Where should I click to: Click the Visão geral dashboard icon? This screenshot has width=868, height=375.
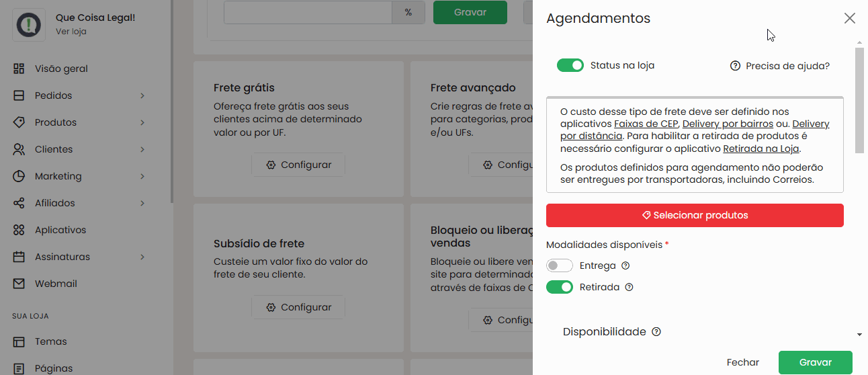[19, 69]
